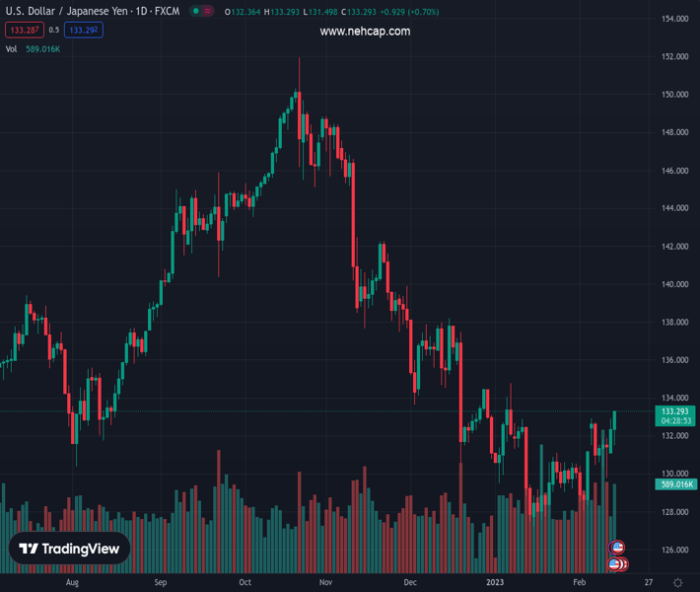Viewport: 700px width, 592px height.
Task: Click the Nov label on time axis
Action: click(x=325, y=582)
